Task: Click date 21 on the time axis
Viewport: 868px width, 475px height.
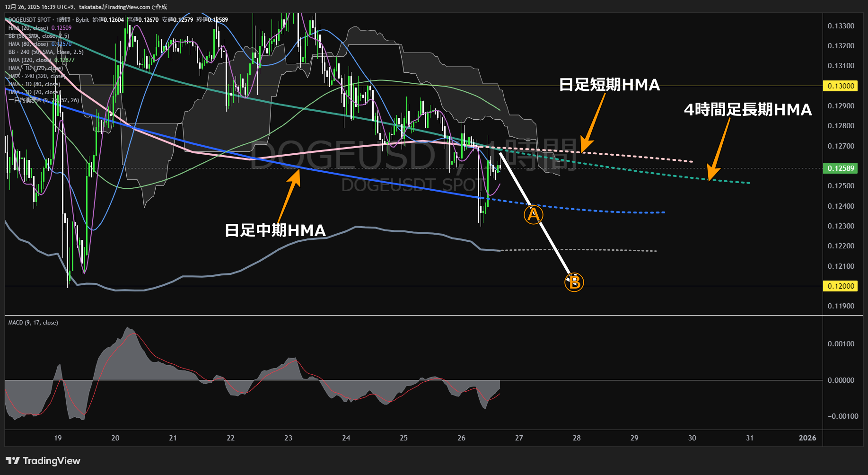Action: tap(173, 438)
